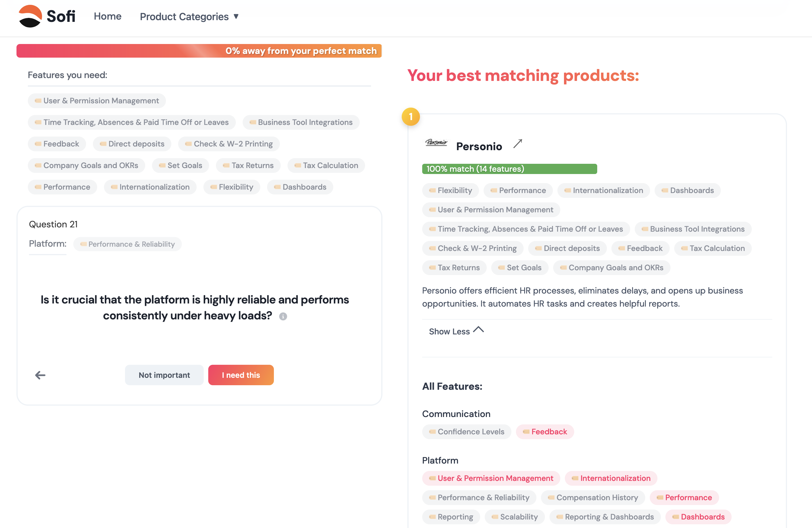The width and height of the screenshot is (812, 528).
Task: Select the I need this button
Action: coord(241,375)
